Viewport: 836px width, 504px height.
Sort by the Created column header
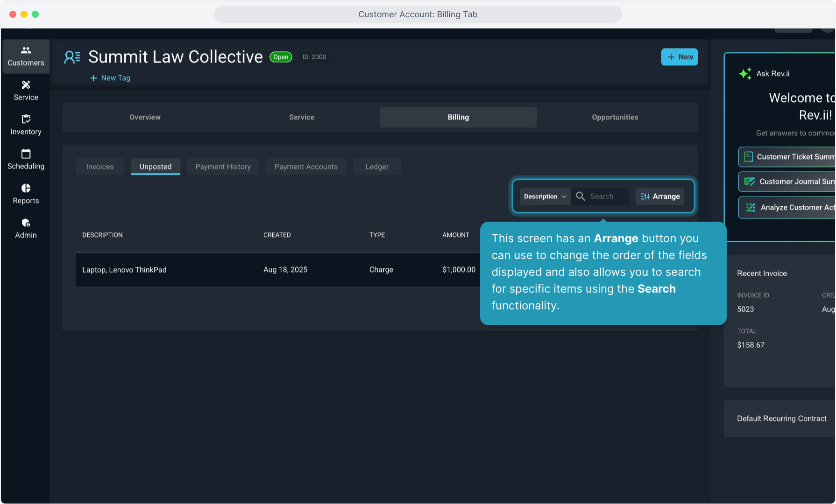coord(277,235)
